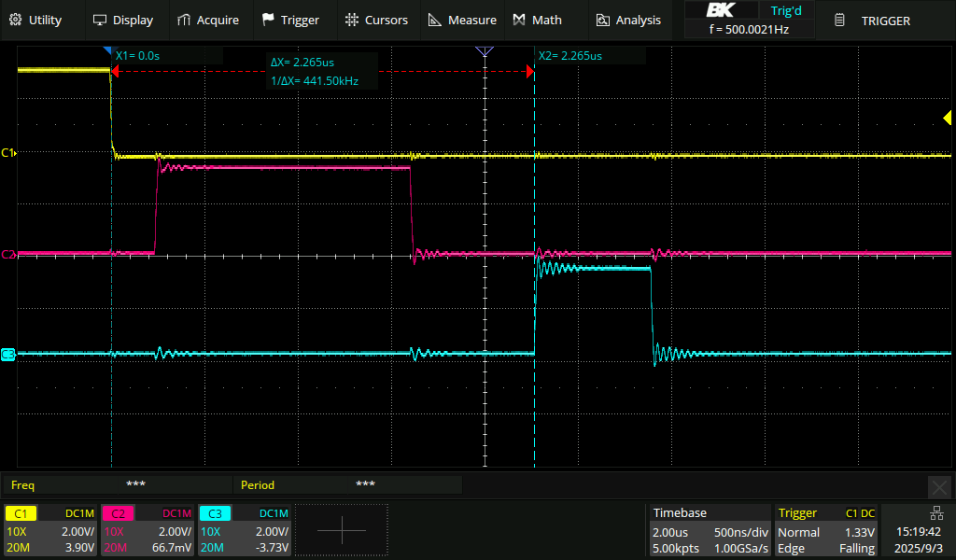Click the Trig'd status indicator
The image size is (956, 560).
point(786,10)
